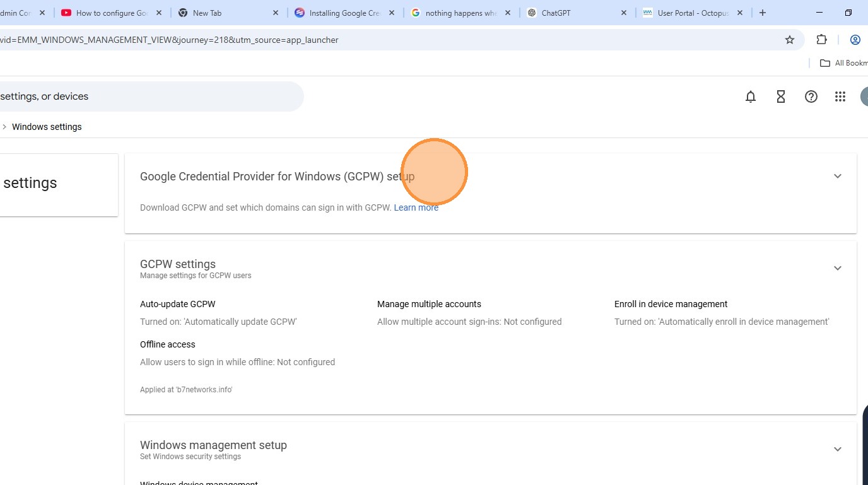This screenshot has width=868, height=485.
Task: Click the GCPW settings heading
Action: pyautogui.click(x=178, y=264)
